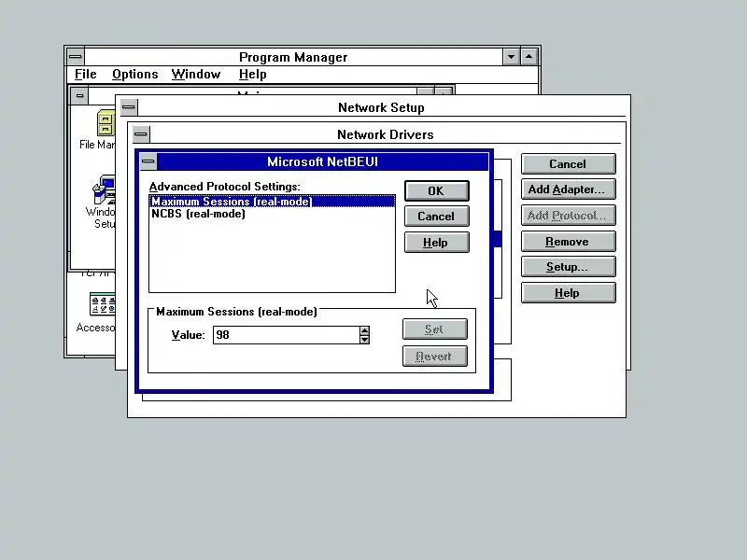The height and width of the screenshot is (560, 747).
Task: Click the Value input field showing 98
Action: (287, 335)
